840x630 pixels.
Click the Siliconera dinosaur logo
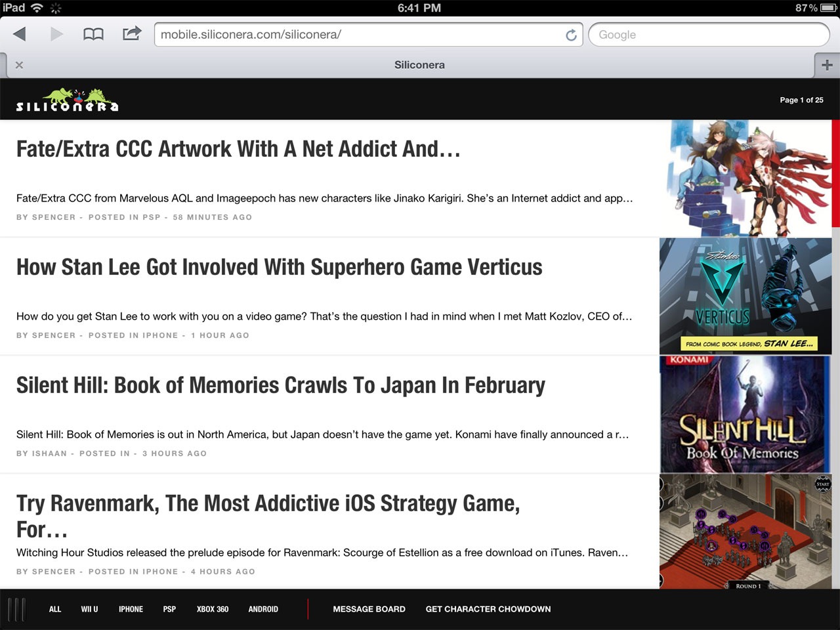coord(67,100)
